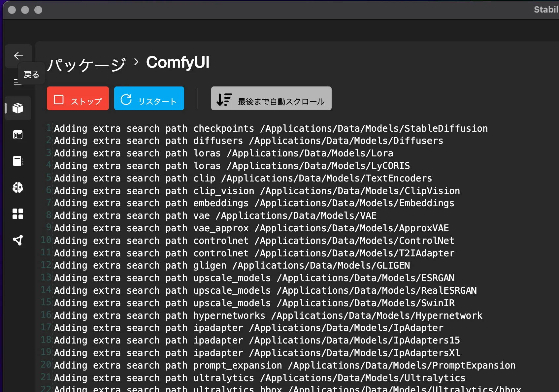
Task: Click the window close button
Action: [12, 10]
